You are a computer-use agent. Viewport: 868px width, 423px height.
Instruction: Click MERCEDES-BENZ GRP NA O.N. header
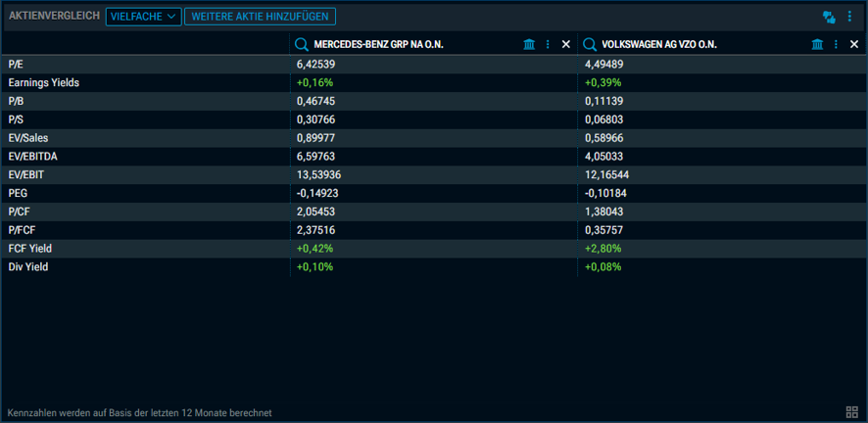378,45
